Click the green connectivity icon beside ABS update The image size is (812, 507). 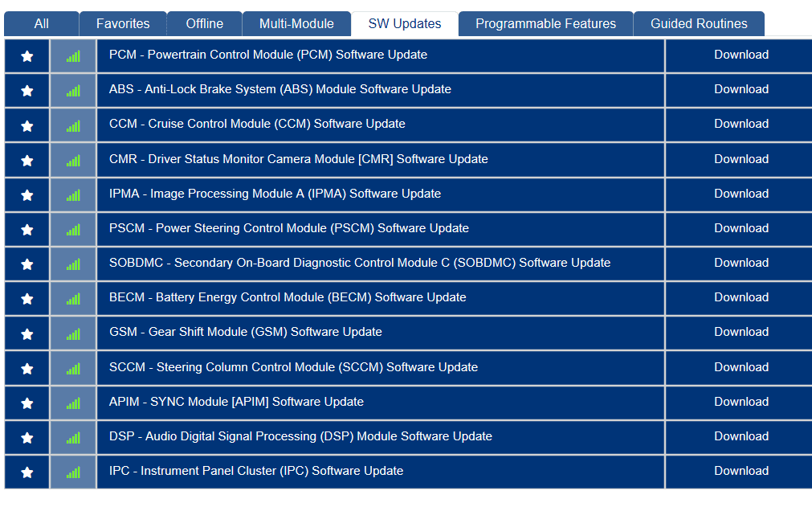(72, 90)
